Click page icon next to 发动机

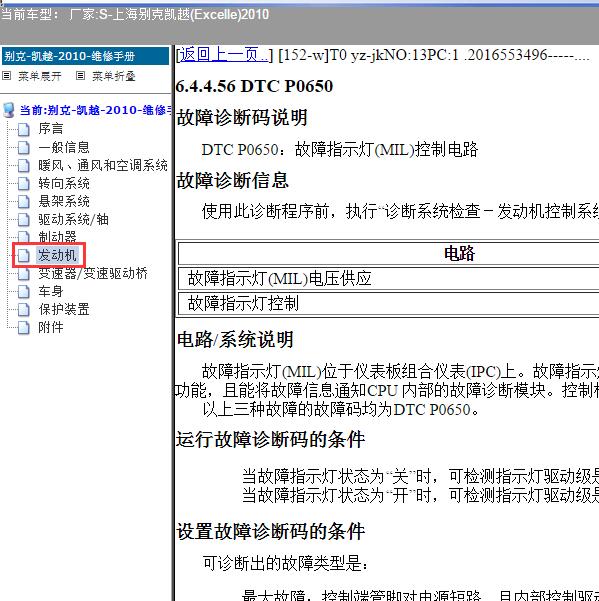[24, 256]
